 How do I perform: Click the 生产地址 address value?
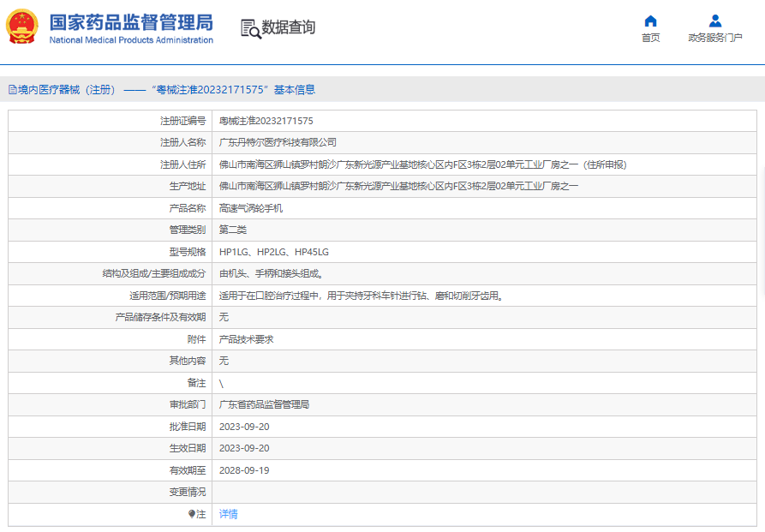(x=398, y=186)
